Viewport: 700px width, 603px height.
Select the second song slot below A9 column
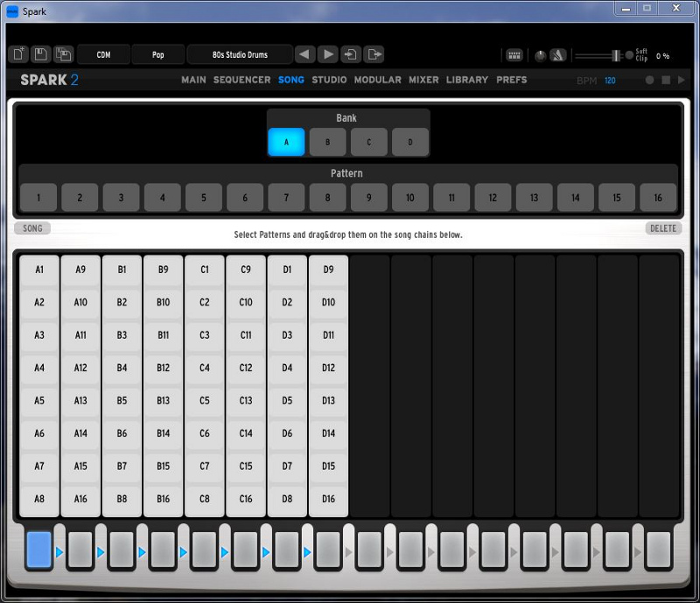click(80, 550)
